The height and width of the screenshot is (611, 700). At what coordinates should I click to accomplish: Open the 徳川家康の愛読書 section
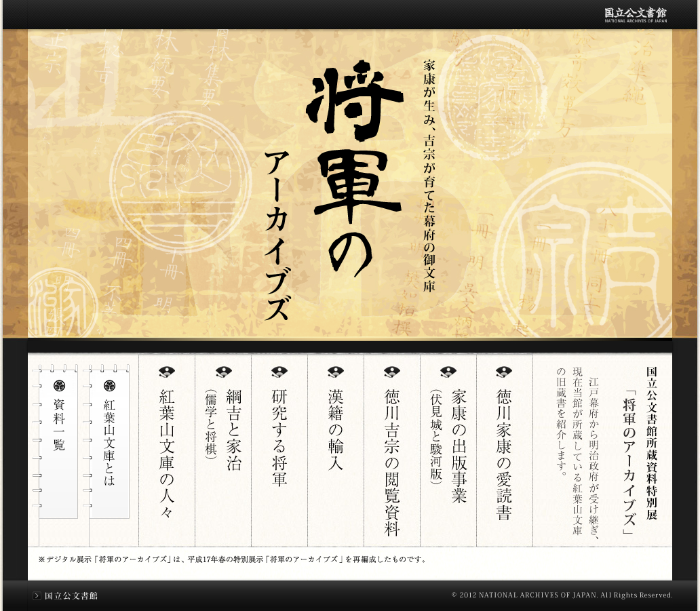[x=504, y=454]
